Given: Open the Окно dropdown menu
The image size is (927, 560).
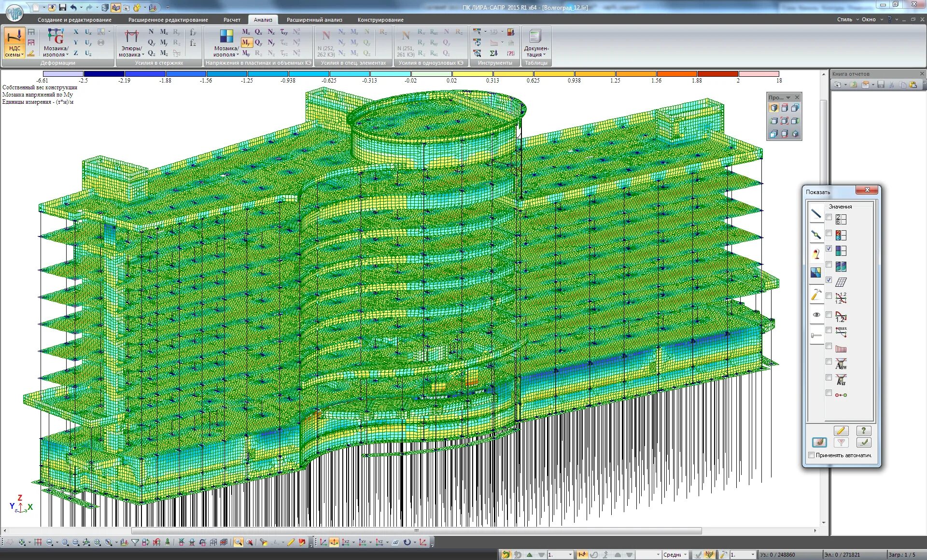Looking at the screenshot, I should click(872, 19).
